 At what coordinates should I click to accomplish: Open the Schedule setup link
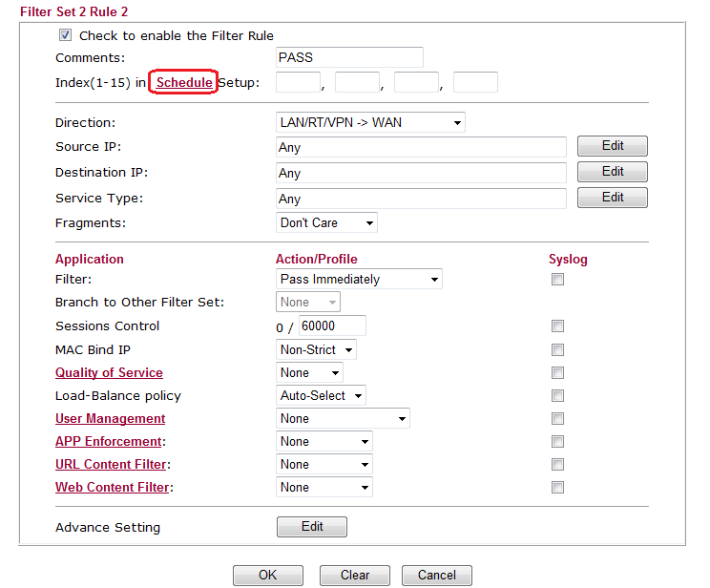(x=184, y=83)
